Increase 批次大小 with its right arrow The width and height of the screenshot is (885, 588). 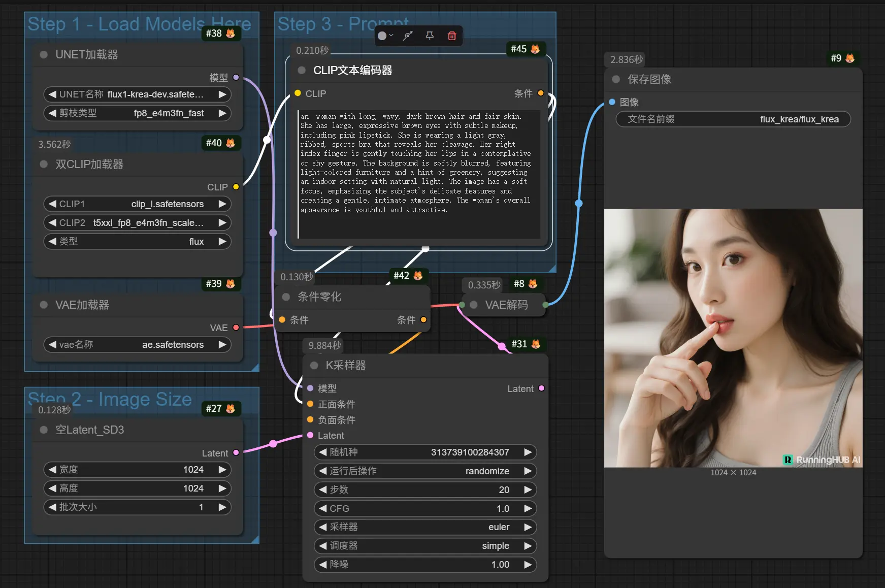pos(222,507)
